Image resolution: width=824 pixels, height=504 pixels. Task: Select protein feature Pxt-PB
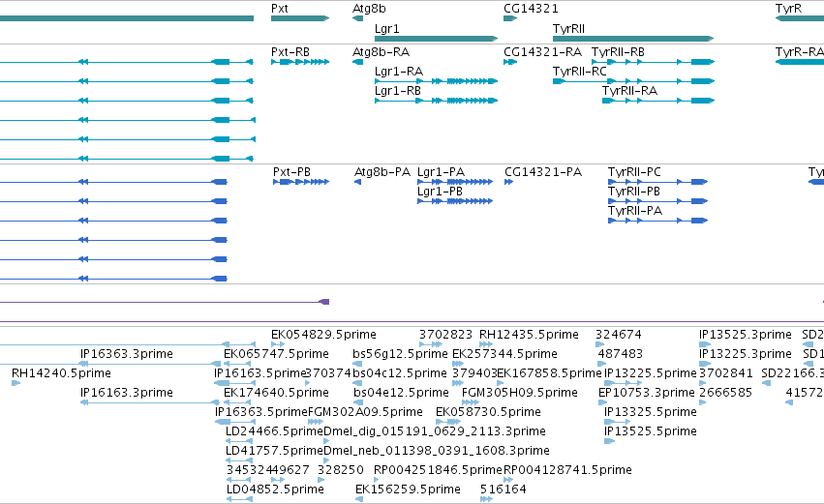(301, 182)
